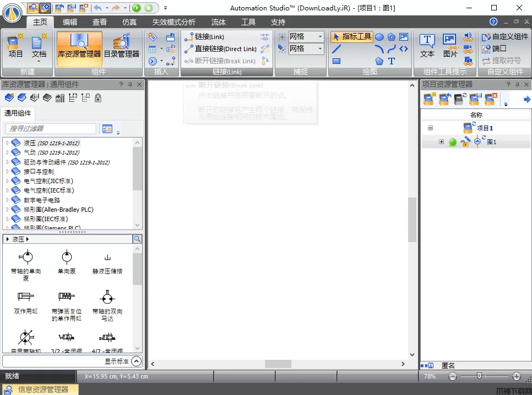This screenshot has height=395, width=532.
Task: Click the magnifier search icon beside 液压
Action: click(x=137, y=239)
